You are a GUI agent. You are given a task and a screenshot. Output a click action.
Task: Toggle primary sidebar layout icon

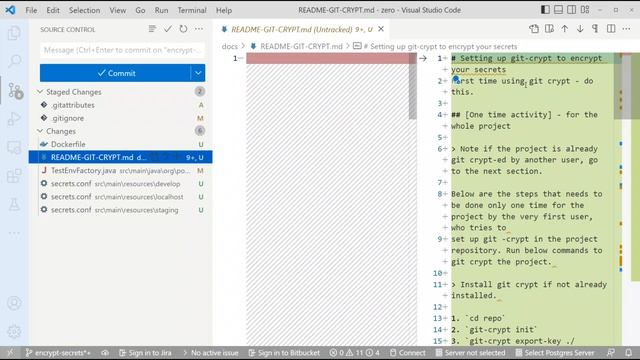pyautogui.click(x=545, y=10)
